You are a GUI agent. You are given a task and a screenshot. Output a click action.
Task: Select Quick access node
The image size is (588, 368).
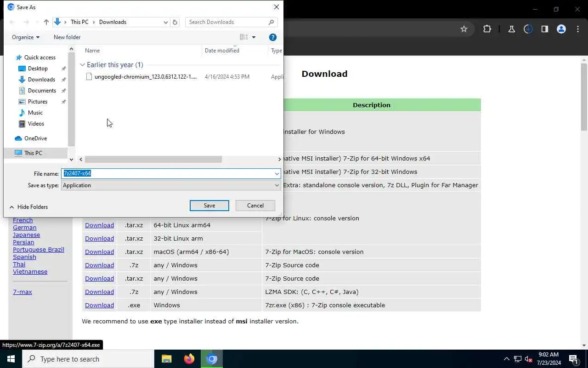coord(40,57)
